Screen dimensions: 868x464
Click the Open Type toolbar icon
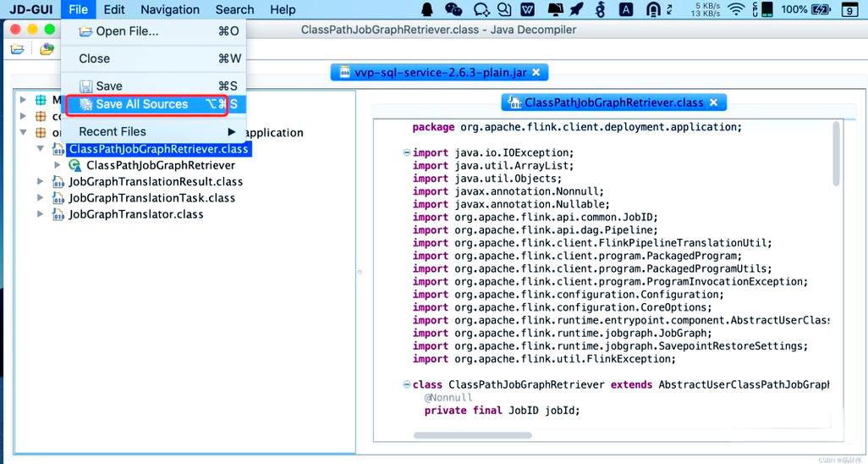pos(47,49)
